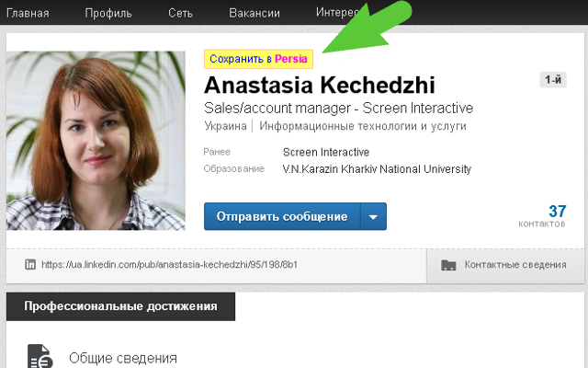Image resolution: width=588 pixels, height=368 pixels.
Task: Click the 1-й connection degree badge
Action: point(553,81)
